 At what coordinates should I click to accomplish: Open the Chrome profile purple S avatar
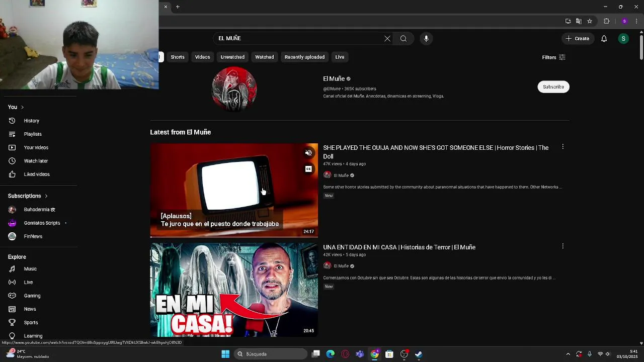pos(624,21)
